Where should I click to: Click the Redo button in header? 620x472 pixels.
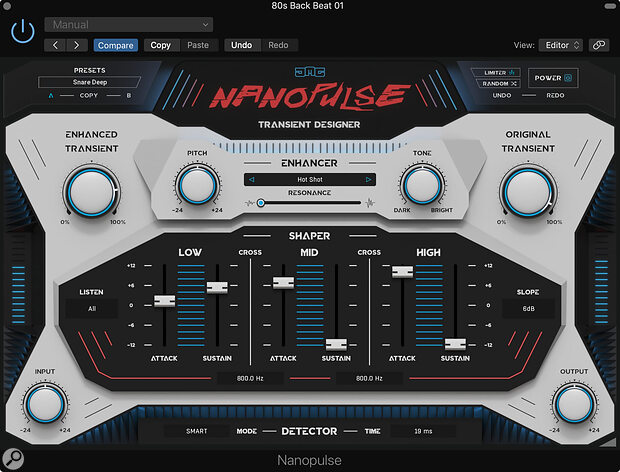click(x=278, y=45)
